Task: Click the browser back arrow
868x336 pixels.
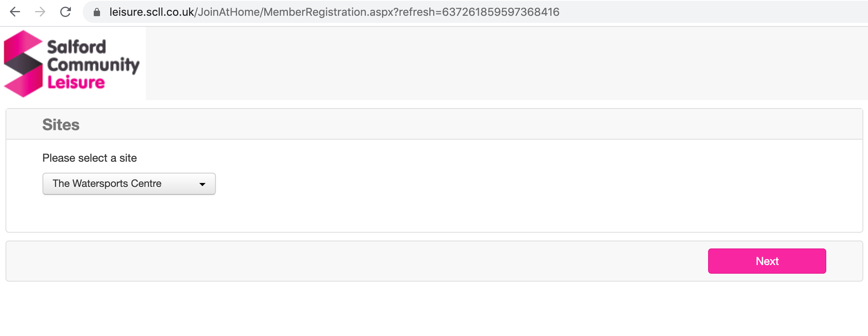Action: click(15, 12)
